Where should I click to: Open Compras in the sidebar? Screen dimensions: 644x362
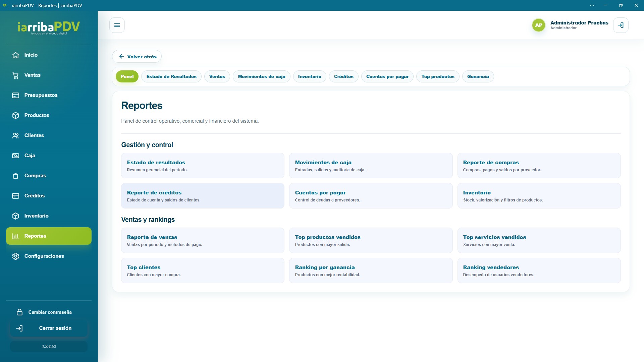coord(49,176)
